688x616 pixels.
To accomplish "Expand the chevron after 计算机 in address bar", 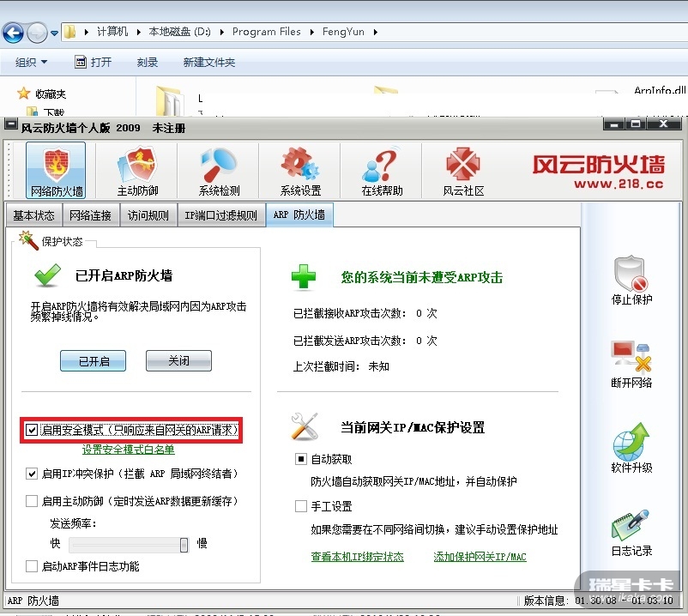I will (x=139, y=32).
